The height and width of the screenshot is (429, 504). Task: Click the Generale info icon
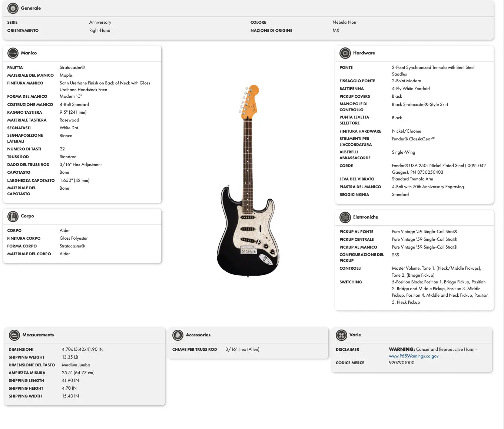pyautogui.click(x=13, y=8)
